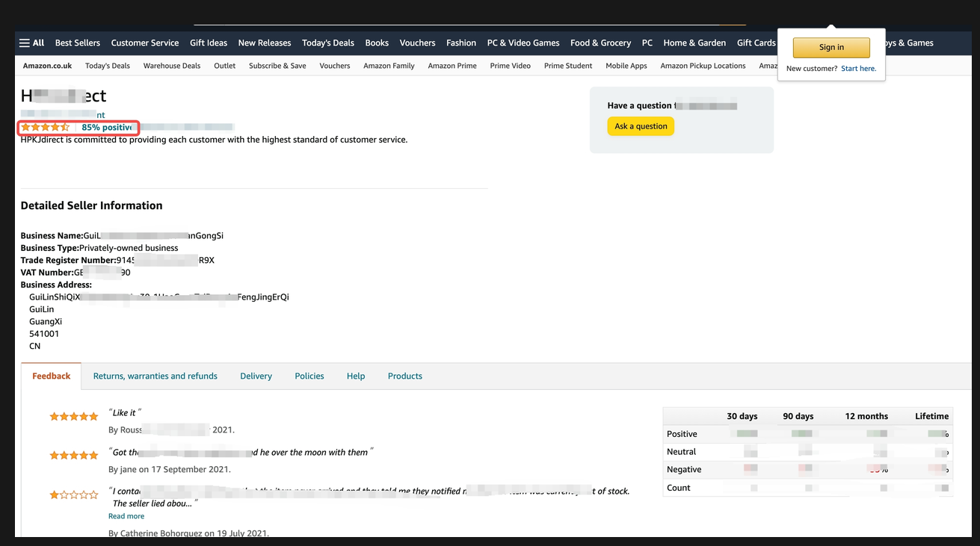Click the Start here new customer link
Image resolution: width=980 pixels, height=546 pixels.
pos(858,69)
